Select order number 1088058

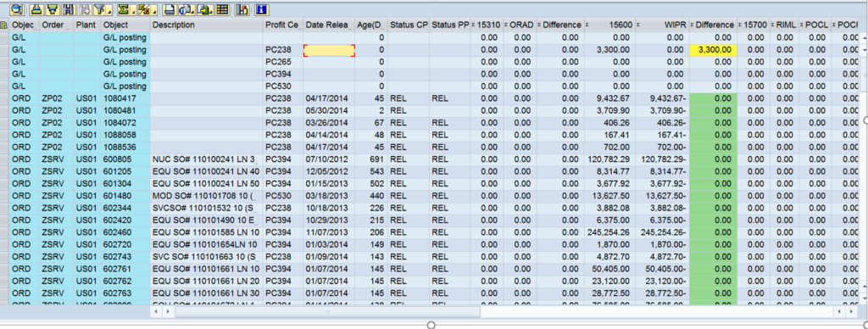[125, 135]
